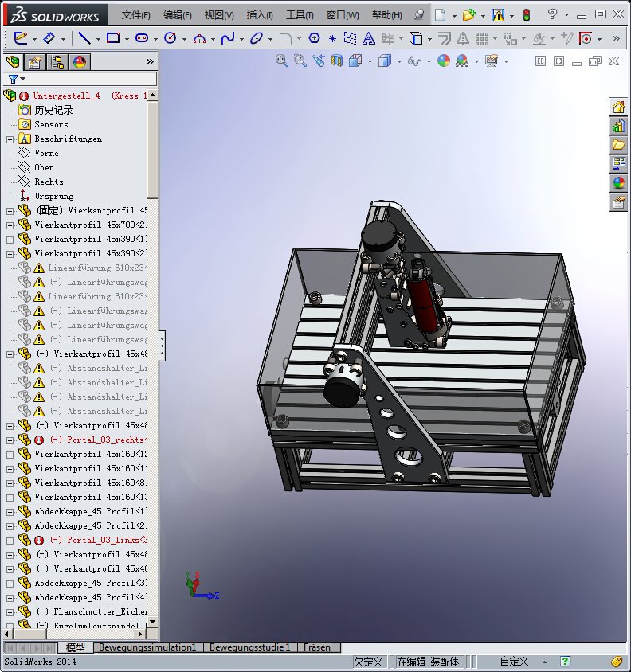
Task: Select the Line sketch tool
Action: [x=84, y=38]
